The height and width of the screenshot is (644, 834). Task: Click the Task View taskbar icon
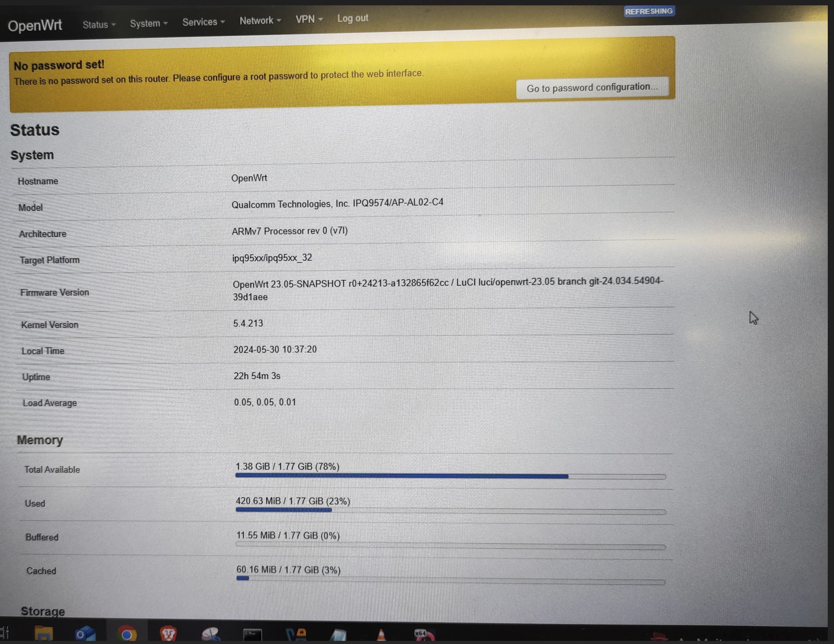click(x=4, y=633)
